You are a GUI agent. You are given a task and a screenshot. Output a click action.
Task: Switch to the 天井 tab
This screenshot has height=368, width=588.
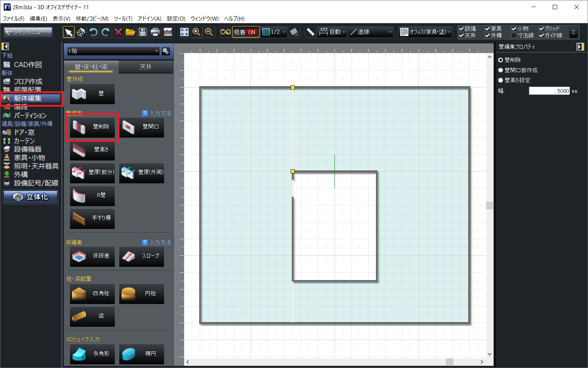point(146,67)
